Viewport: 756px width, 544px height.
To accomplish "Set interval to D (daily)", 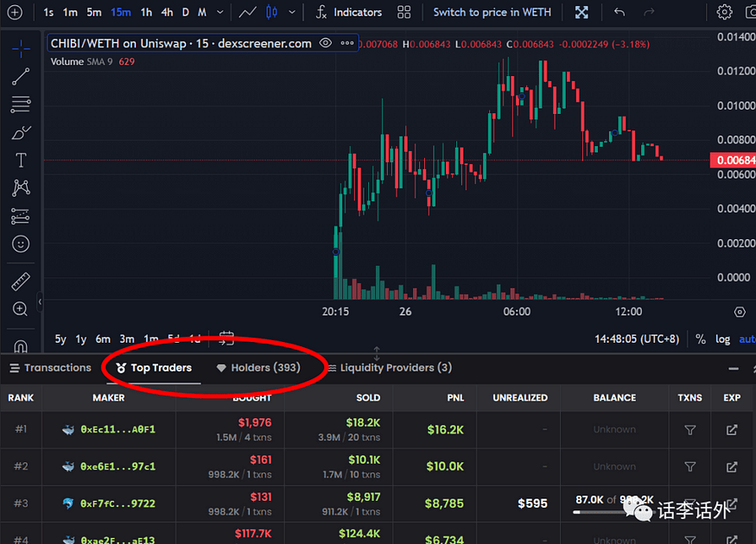I will click(x=186, y=12).
